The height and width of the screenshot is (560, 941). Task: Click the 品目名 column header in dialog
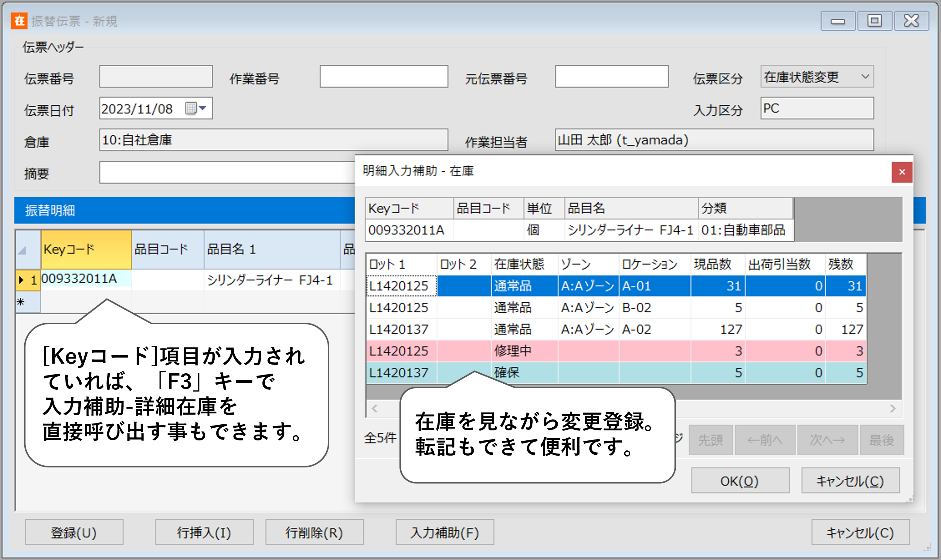(631, 208)
